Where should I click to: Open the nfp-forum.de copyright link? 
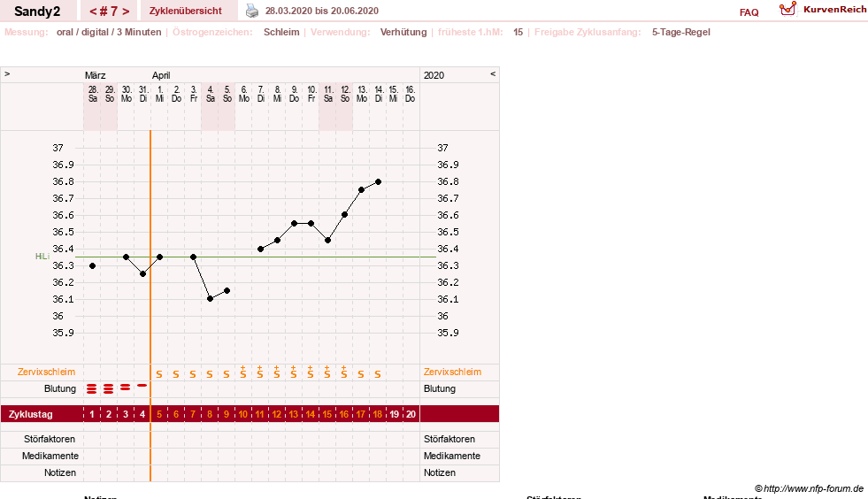pos(809,488)
